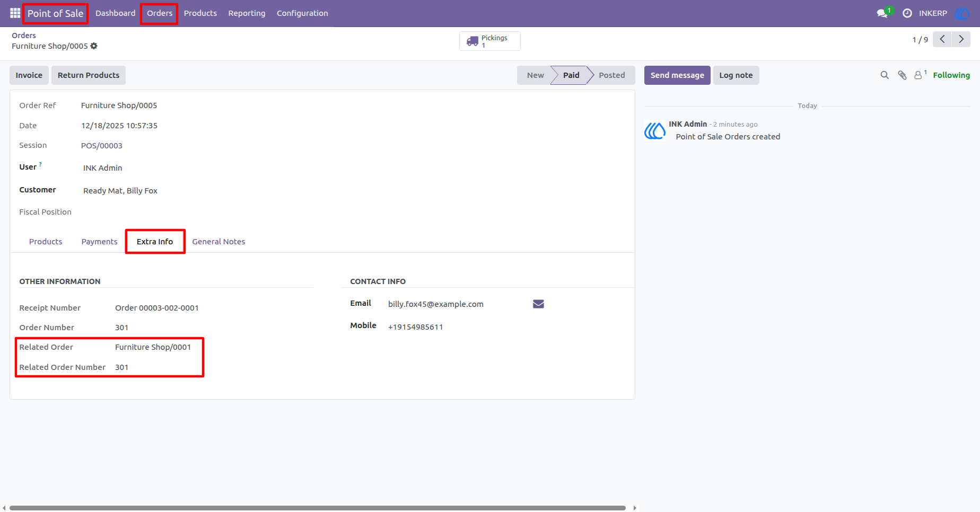Open the activities clock icon
The height and width of the screenshot is (512, 980).
pos(907,13)
